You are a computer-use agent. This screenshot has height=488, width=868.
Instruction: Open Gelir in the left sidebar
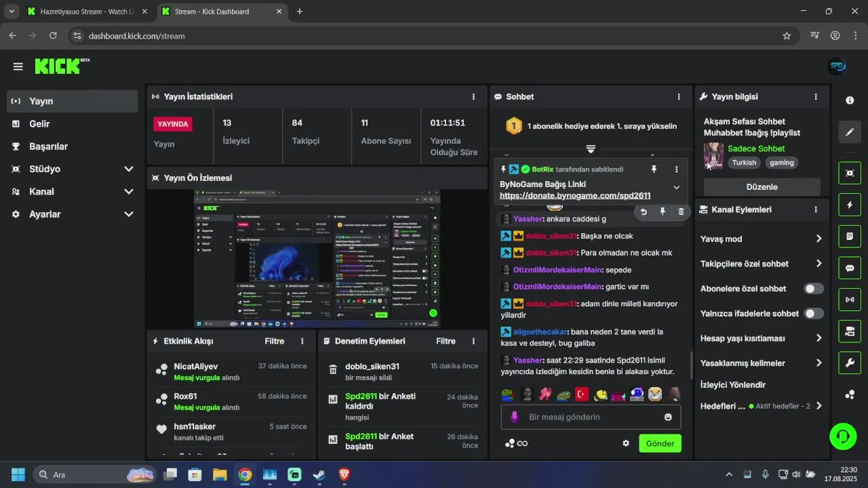pyautogui.click(x=73, y=124)
